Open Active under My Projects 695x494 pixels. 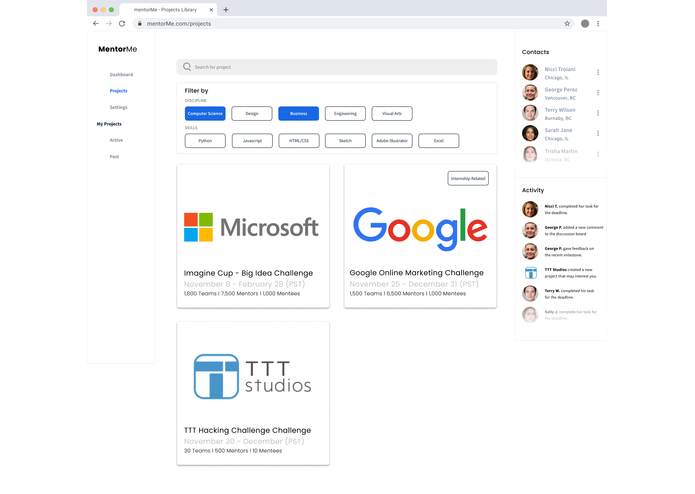pos(116,140)
